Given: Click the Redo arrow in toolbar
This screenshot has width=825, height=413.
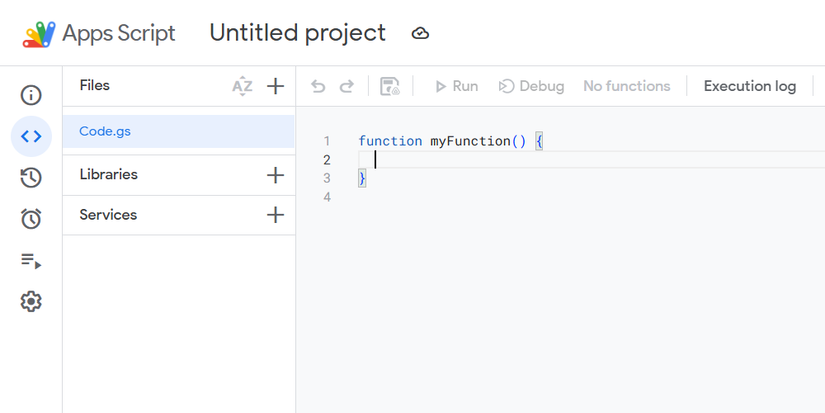Looking at the screenshot, I should [x=347, y=86].
